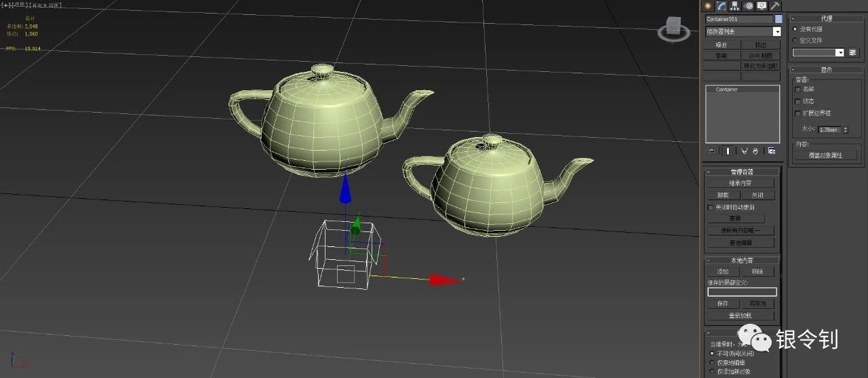Click the 保存的局部定义 text field
Viewport: 868px width, 378px height.
coord(742,292)
